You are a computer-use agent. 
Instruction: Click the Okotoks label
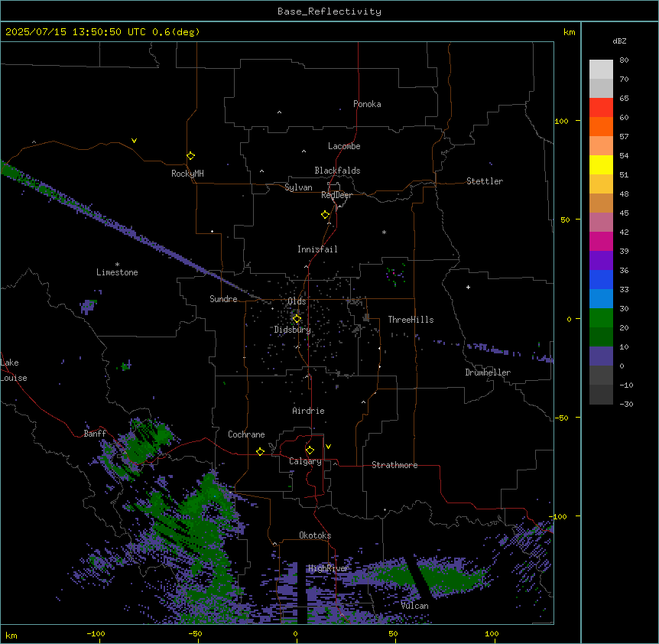(315, 535)
